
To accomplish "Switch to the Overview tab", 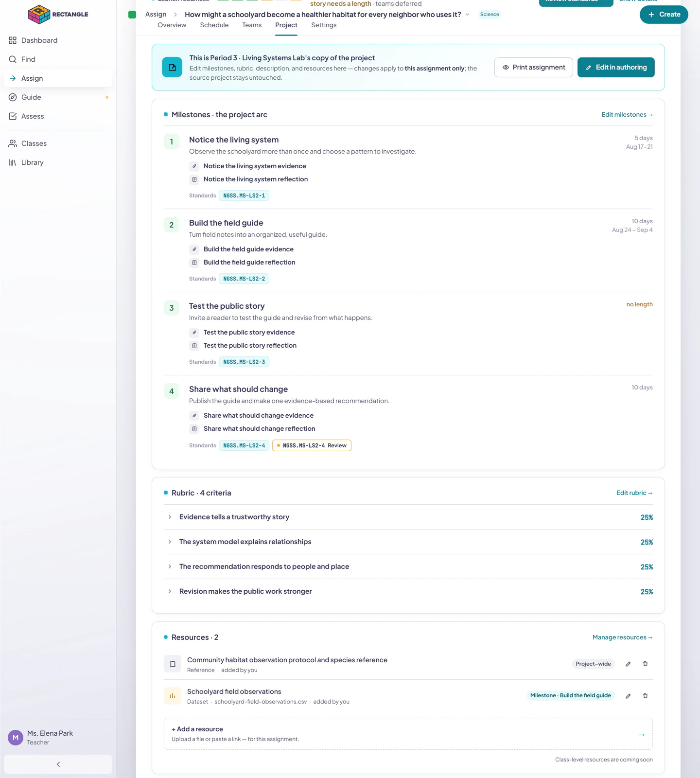I will point(172,25).
